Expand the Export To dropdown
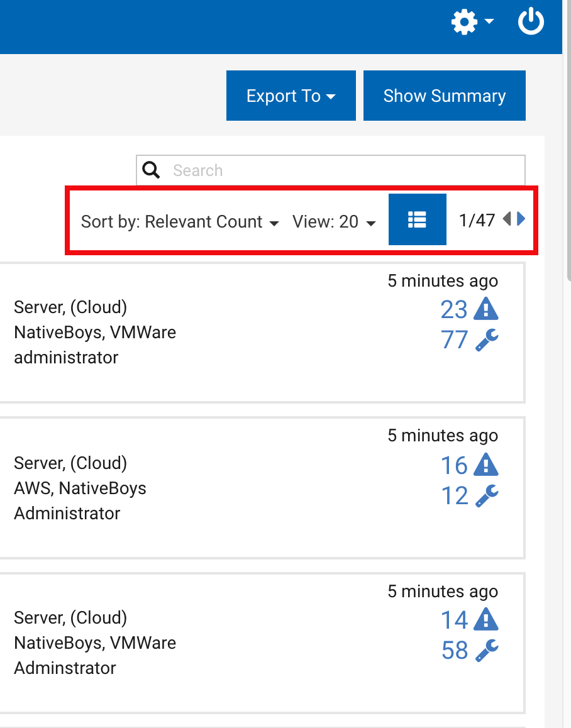Viewport: 571px width, 728px height. point(291,96)
